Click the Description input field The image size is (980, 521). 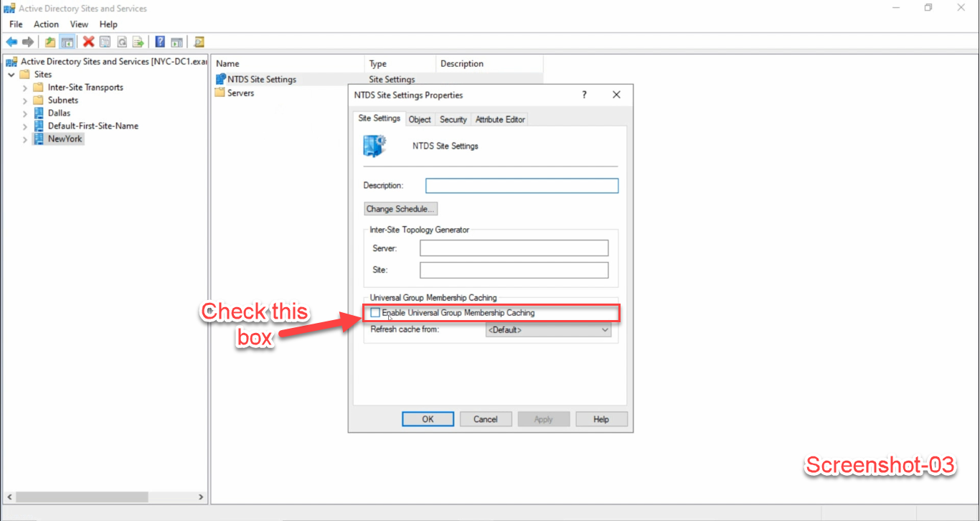pos(522,186)
